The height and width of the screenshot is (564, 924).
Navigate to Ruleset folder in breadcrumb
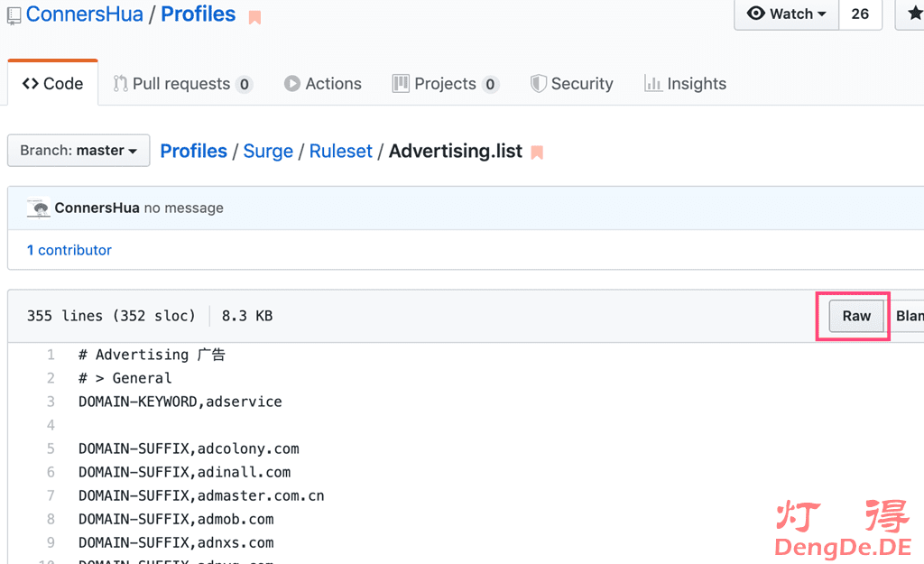click(340, 151)
